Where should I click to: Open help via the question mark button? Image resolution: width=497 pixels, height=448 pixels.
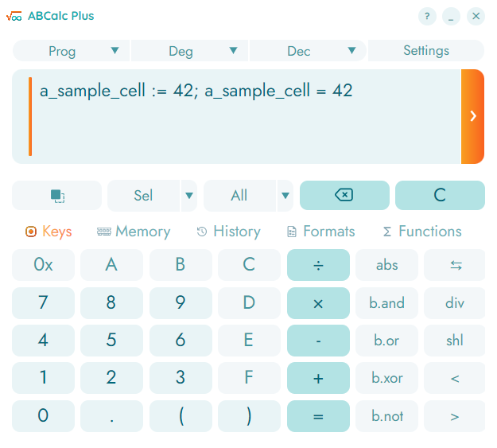click(x=427, y=16)
